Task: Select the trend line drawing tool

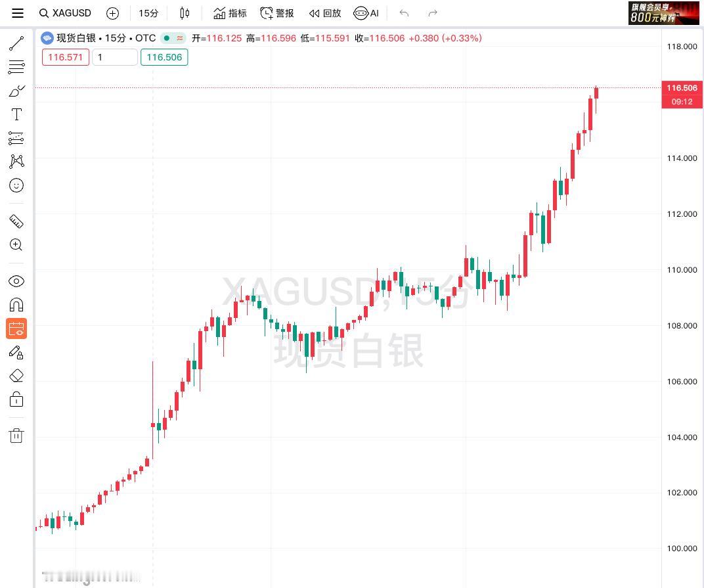Action: 16,43
